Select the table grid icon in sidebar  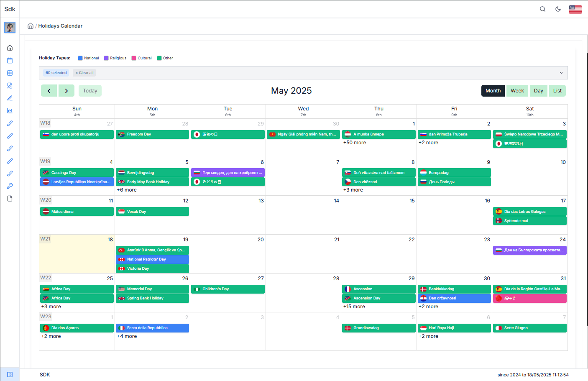(10, 73)
